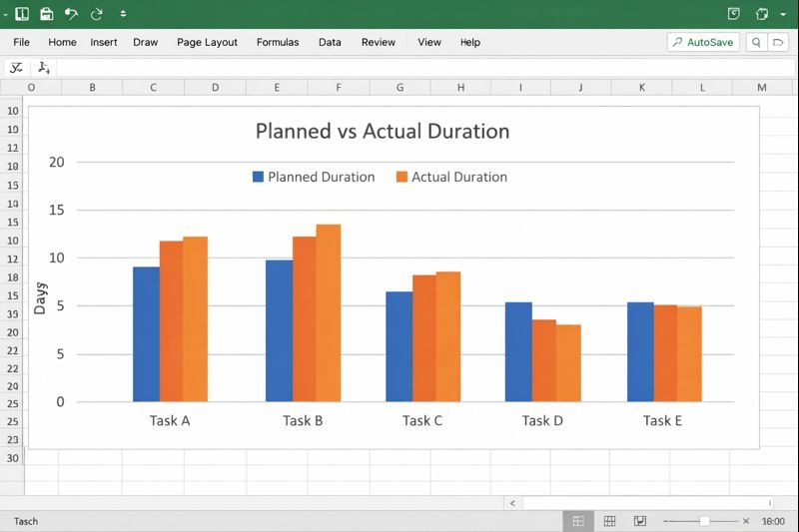Viewport: 799px width, 532px height.
Task: Click the Page Layout tab
Action: [x=207, y=42]
